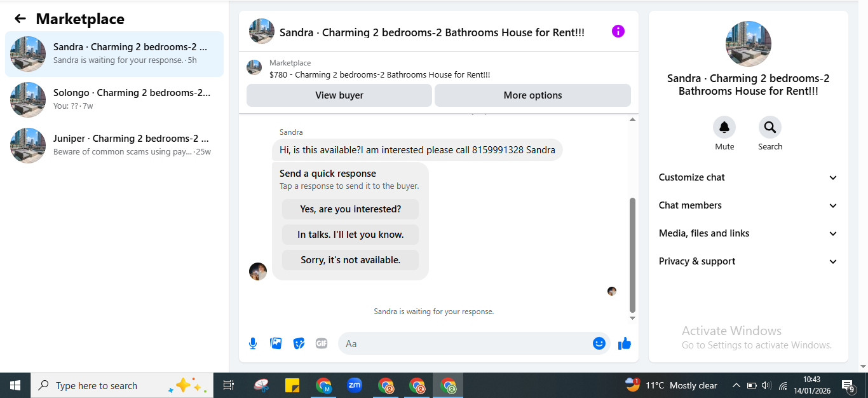Send quick reply "Yes, are you interested?"

(x=351, y=209)
